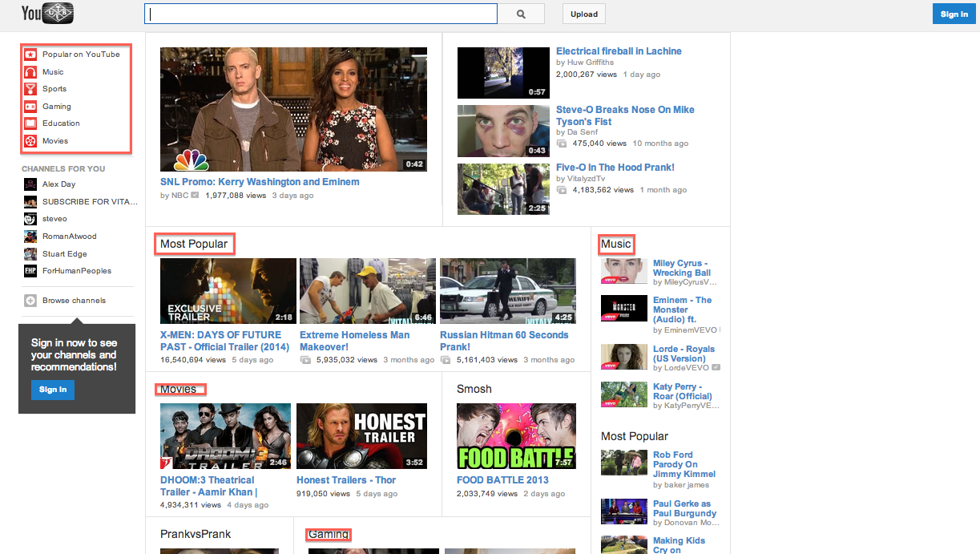Open Steve-O Breaks Nose On Mike Tyson's Fist link
Viewport: 980px width, 554px height.
(625, 115)
